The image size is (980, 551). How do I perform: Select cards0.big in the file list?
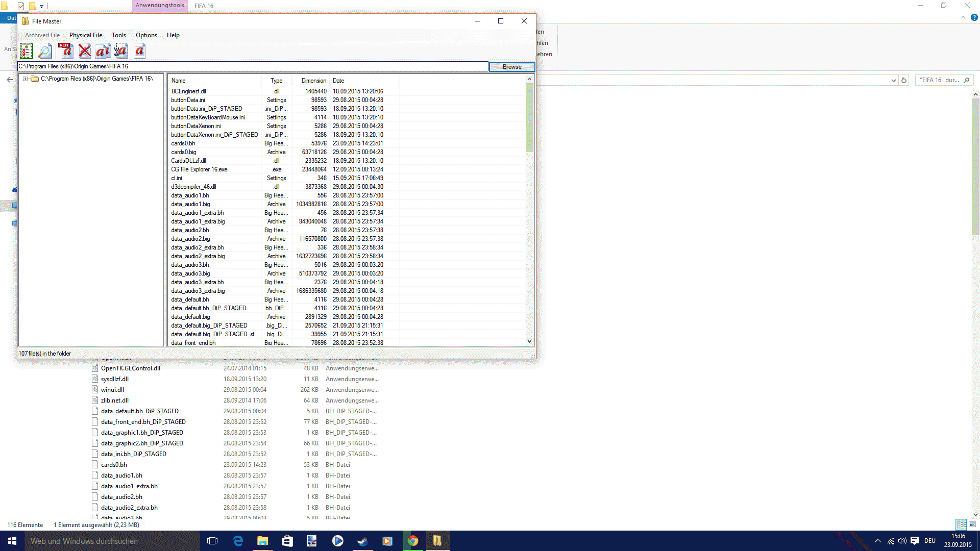pos(184,152)
